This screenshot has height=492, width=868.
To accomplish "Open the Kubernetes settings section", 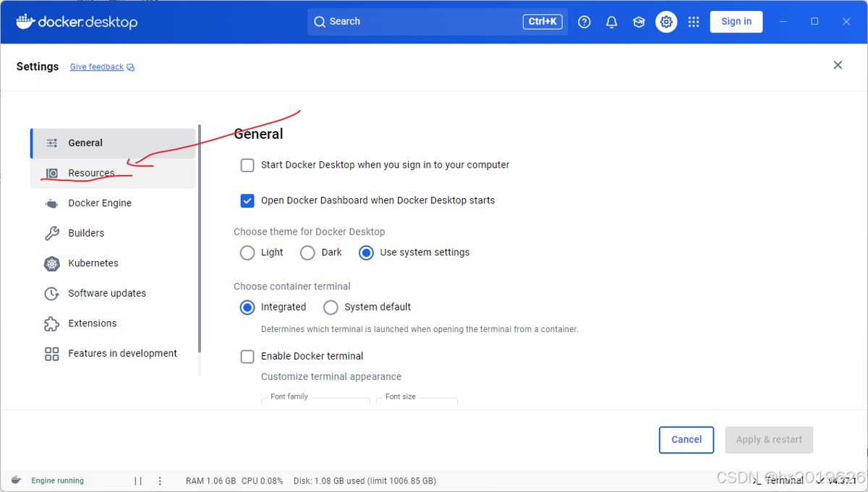I will (x=93, y=263).
